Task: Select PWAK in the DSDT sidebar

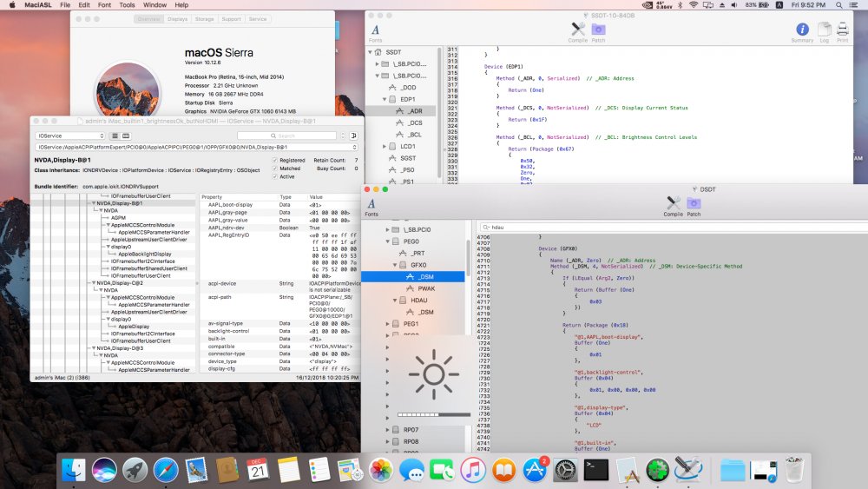Action: [426, 288]
